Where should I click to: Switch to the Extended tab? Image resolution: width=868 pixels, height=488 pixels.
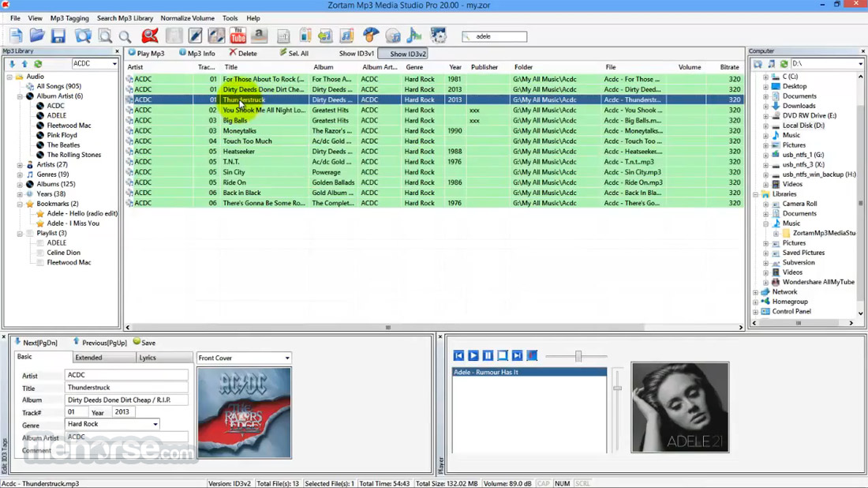click(x=103, y=357)
